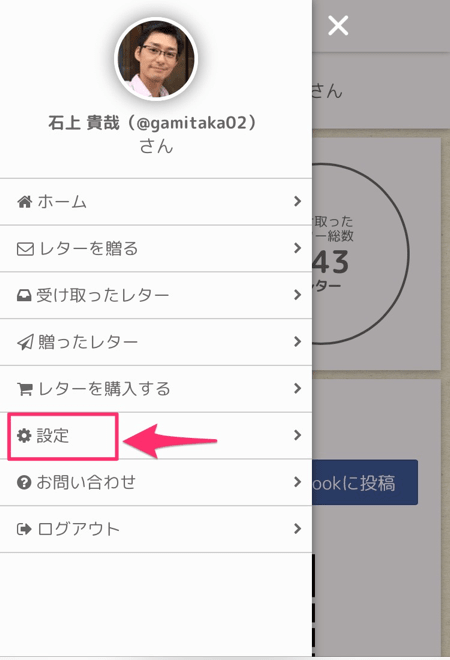450x660 pixels.
Task: Click the shopping cart icon for レターを購入する
Action: click(x=24, y=389)
